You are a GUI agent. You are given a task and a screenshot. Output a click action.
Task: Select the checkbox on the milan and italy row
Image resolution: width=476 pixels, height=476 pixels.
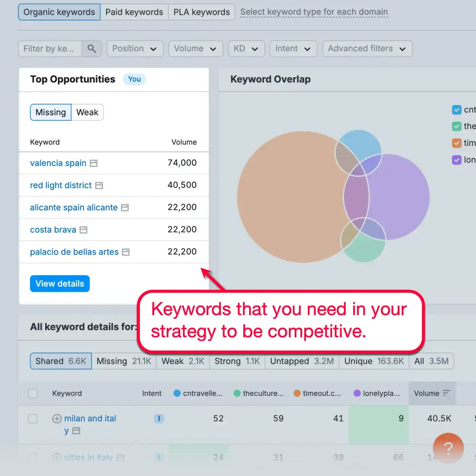click(33, 418)
